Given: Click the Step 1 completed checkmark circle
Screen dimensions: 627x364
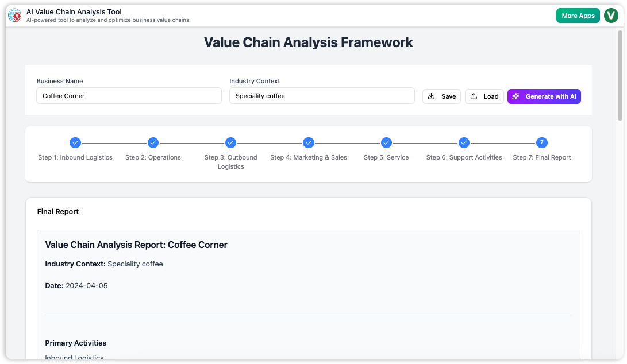Looking at the screenshot, I should 75,142.
